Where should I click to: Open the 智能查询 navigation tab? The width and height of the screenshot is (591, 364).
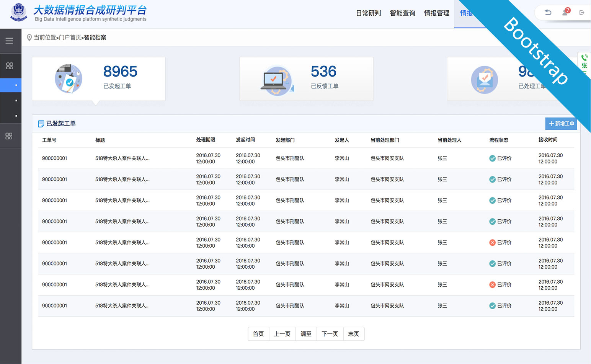(402, 13)
